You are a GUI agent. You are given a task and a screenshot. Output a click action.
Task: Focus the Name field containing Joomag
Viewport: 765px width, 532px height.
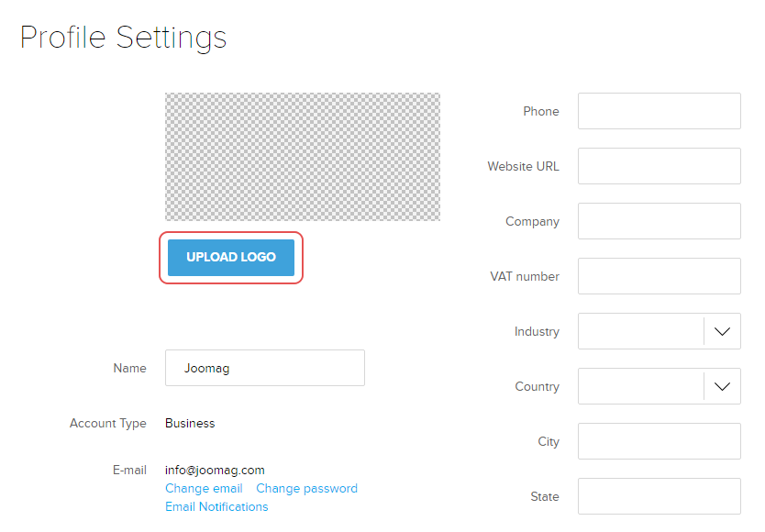coord(264,368)
